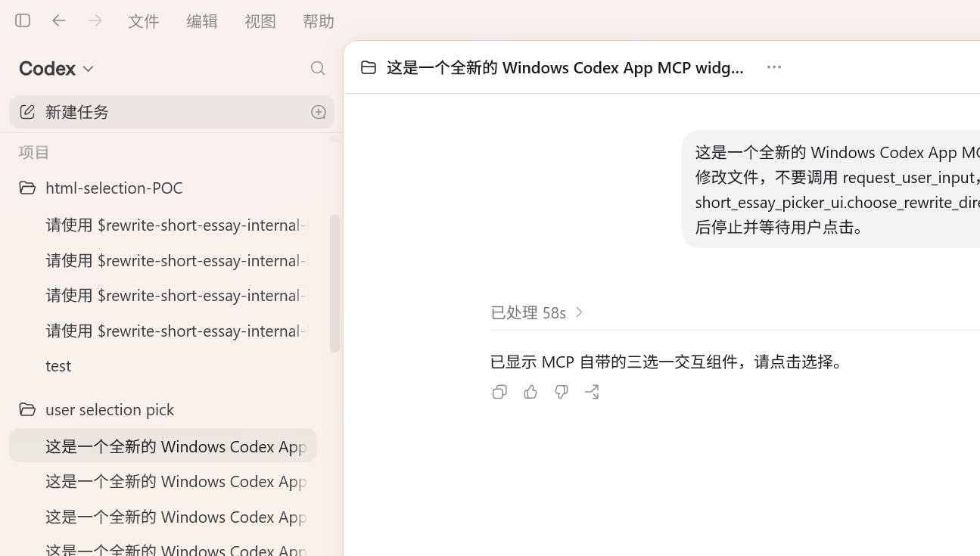Open second 请使用 $rewrite-short-essay-internal task
This screenshot has height=556, width=980.
(x=176, y=260)
